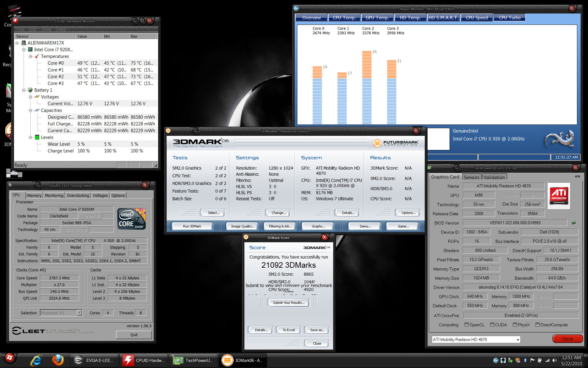Open the E-LEET Overclocking tab
Image resolution: width=588 pixels, height=368 pixels.
pyautogui.click(x=78, y=195)
